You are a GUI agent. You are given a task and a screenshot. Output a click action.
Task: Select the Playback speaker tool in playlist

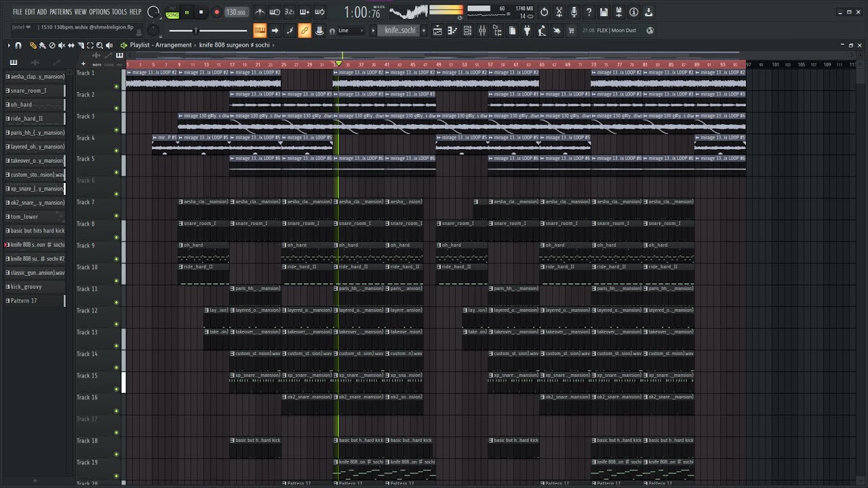tap(109, 45)
